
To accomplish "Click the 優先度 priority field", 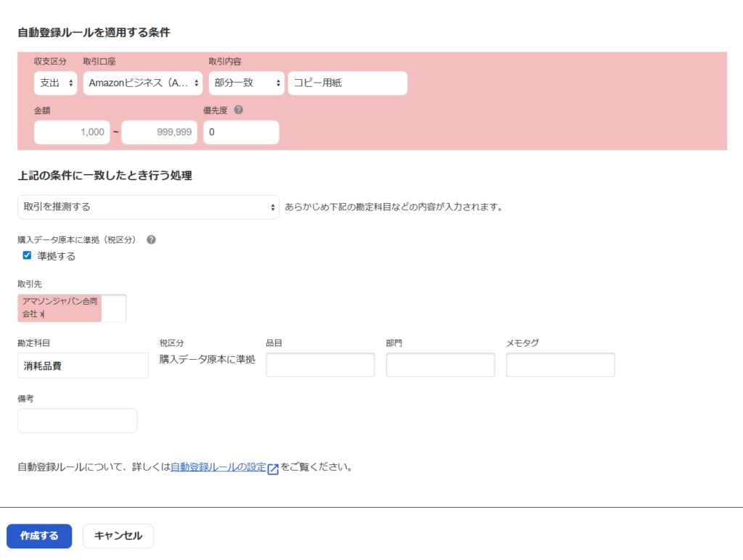I will [x=241, y=132].
